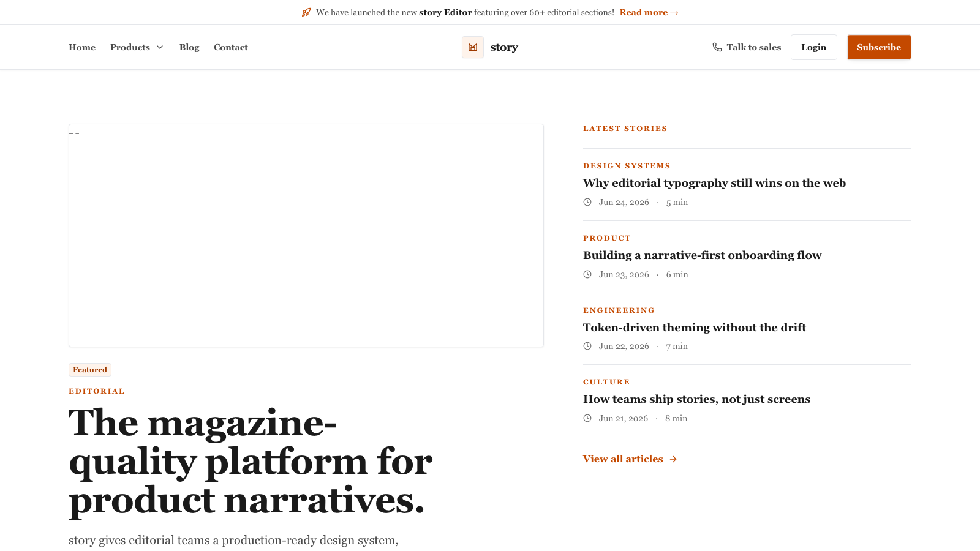Image resolution: width=980 pixels, height=551 pixels.
Task: Click the Subscribe button
Action: click(x=879, y=47)
